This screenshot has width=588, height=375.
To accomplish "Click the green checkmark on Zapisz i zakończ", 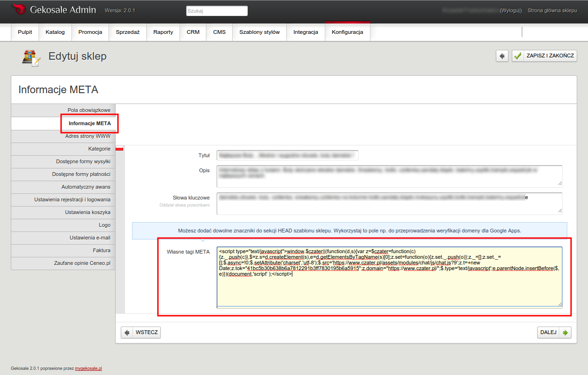I will click(x=518, y=56).
